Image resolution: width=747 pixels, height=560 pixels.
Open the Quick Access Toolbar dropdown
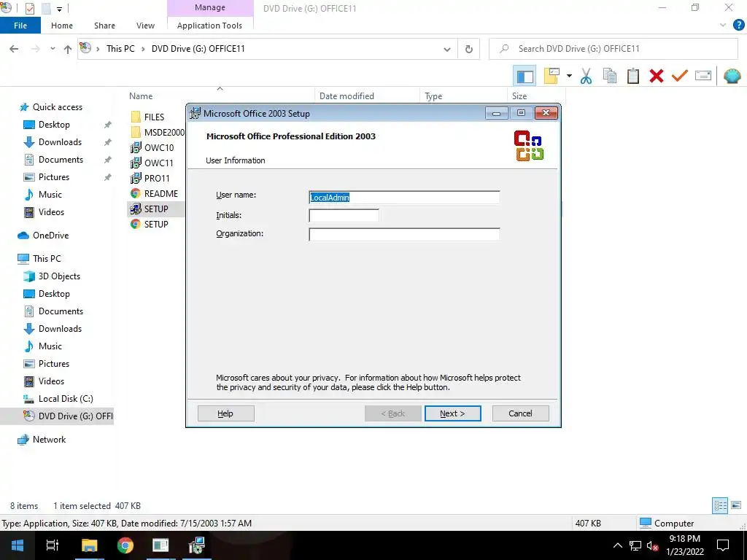(60, 9)
